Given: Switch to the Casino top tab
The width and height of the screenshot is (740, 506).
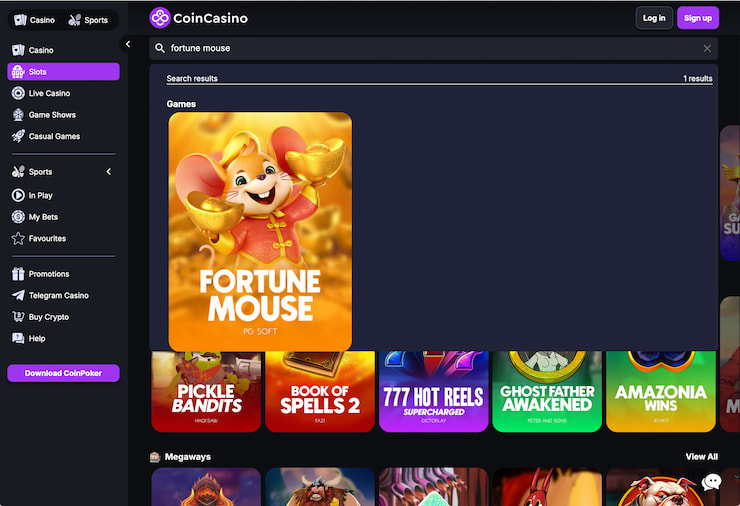Looking at the screenshot, I should click(34, 20).
